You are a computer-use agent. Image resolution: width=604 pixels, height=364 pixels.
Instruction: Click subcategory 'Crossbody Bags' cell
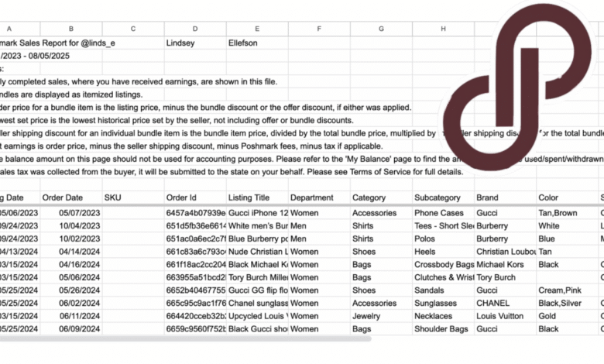(x=444, y=265)
